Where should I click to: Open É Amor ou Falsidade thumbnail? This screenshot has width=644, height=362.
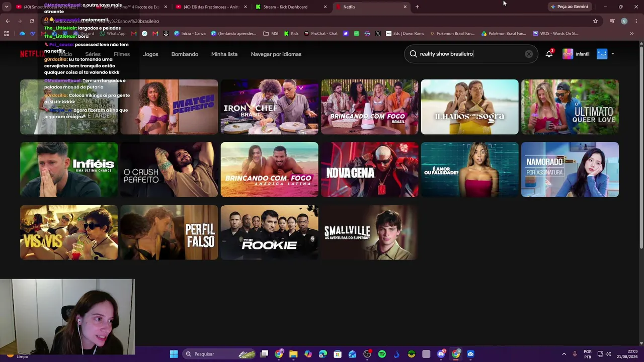[469, 169]
